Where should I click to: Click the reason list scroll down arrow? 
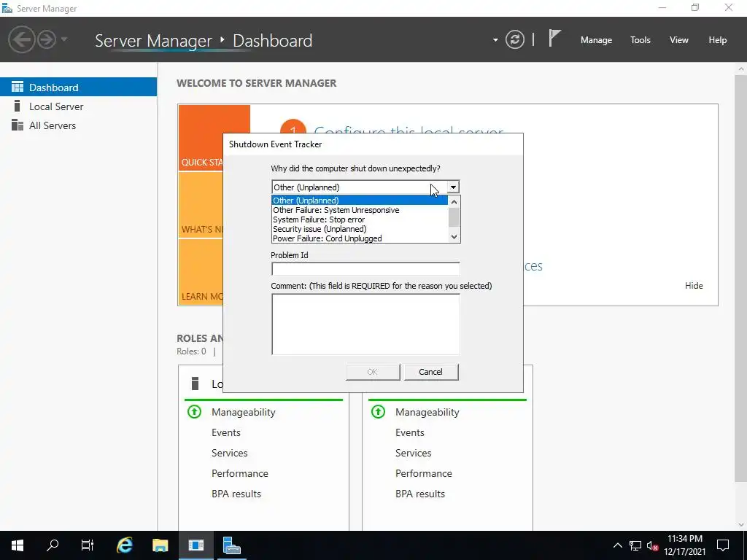[x=454, y=237]
